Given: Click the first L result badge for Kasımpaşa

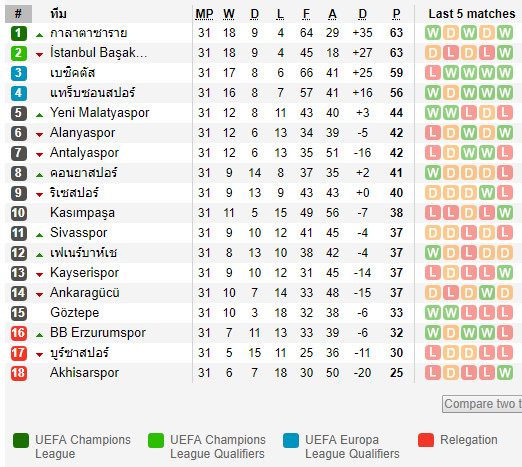Looking at the screenshot, I should (x=433, y=213).
